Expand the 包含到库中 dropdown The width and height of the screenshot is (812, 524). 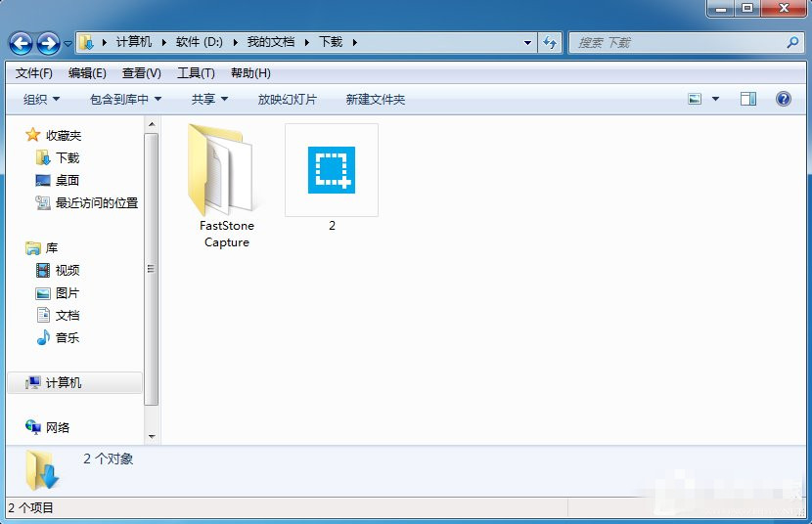point(125,99)
